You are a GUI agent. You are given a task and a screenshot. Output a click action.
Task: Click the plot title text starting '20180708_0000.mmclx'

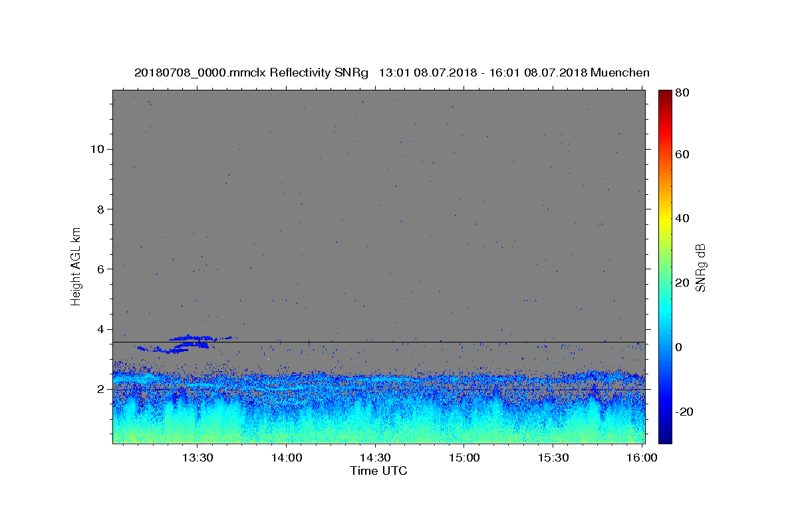392,72
